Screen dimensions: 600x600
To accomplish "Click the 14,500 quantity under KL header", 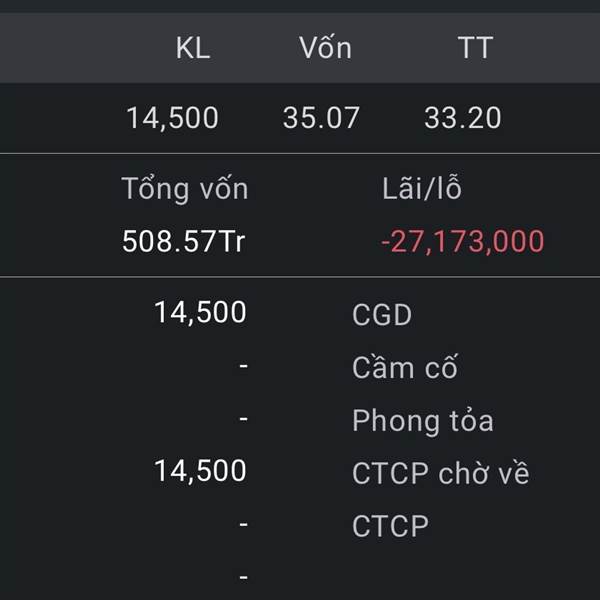I will [x=172, y=118].
